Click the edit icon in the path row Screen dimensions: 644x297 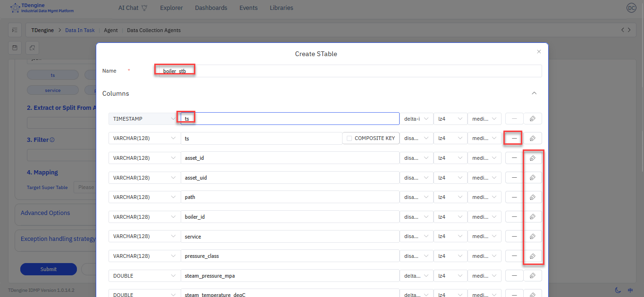[x=532, y=197]
